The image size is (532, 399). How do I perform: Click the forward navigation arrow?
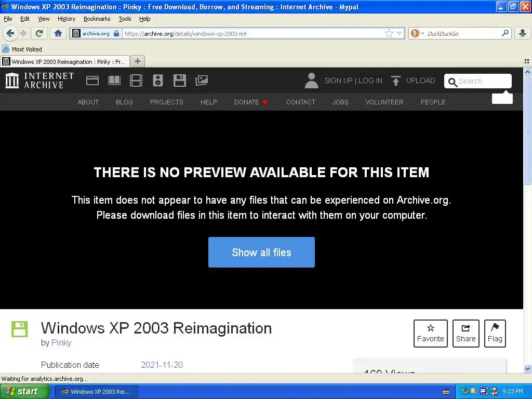[x=23, y=33]
